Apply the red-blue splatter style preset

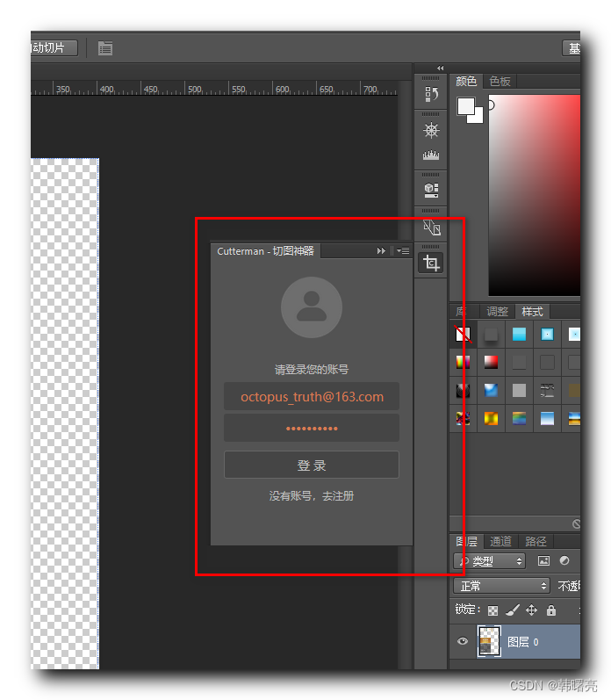pyautogui.click(x=463, y=418)
